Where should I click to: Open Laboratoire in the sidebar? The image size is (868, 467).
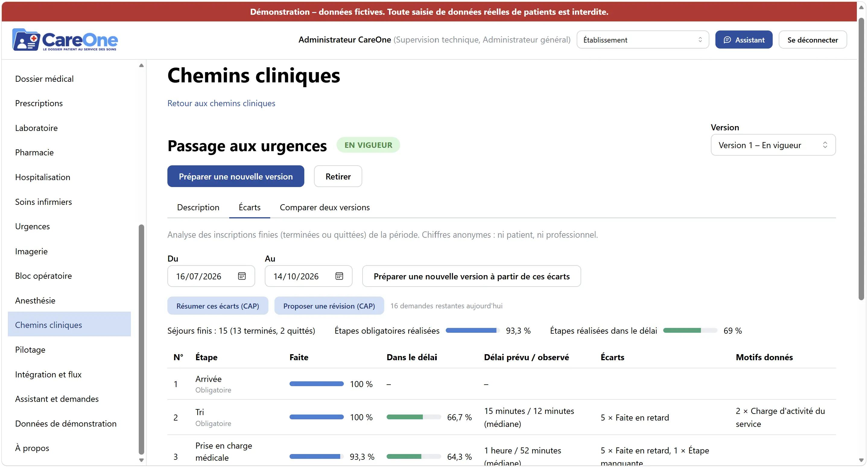pos(69,128)
